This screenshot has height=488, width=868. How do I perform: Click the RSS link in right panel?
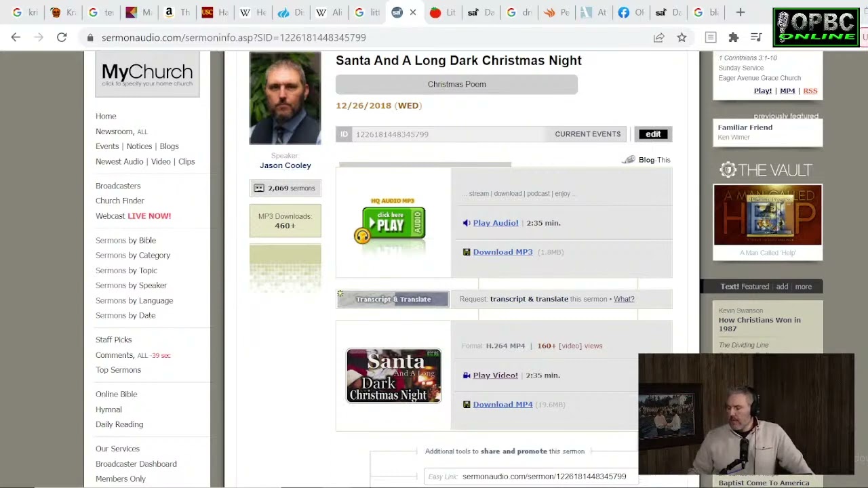[810, 91]
